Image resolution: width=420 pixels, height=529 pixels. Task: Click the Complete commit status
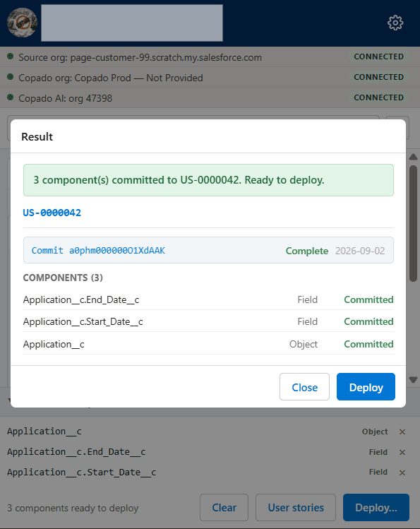[x=307, y=251]
